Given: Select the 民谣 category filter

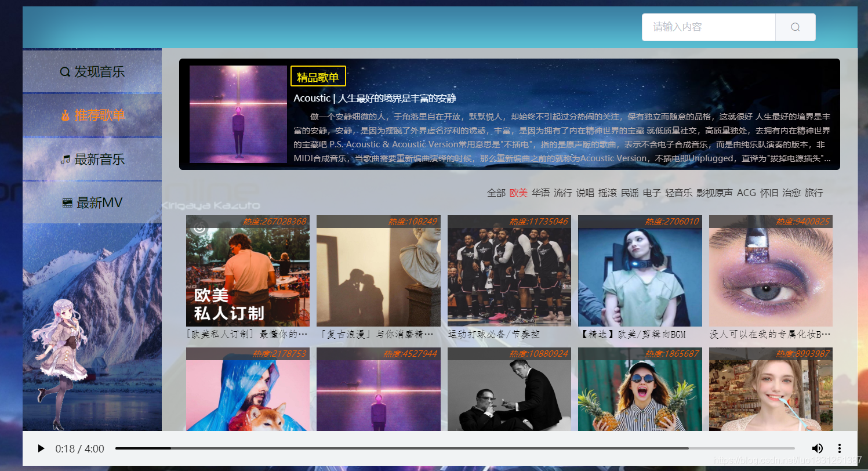Looking at the screenshot, I should coord(630,193).
